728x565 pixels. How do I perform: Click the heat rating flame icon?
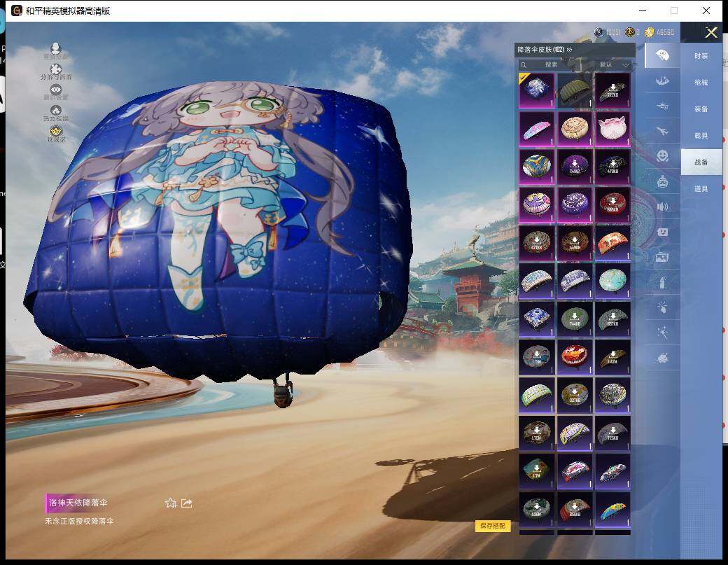(x=56, y=110)
